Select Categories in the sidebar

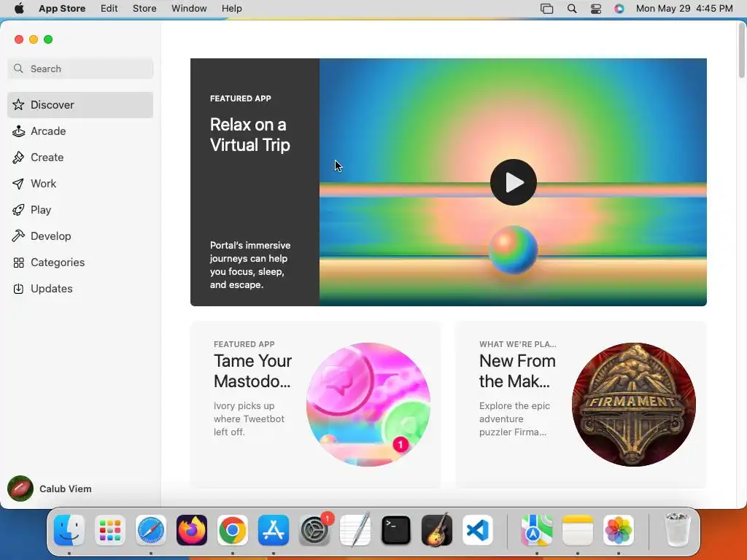pyautogui.click(x=80, y=262)
